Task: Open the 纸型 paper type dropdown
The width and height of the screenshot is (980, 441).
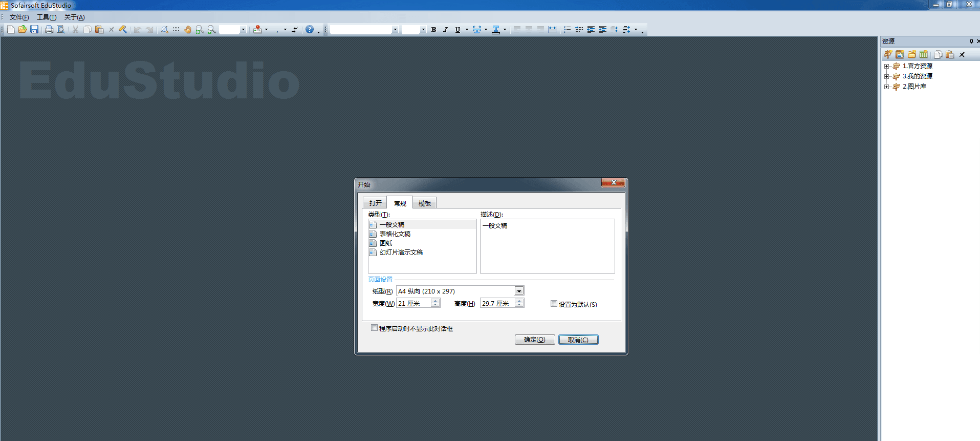Action: tap(519, 291)
